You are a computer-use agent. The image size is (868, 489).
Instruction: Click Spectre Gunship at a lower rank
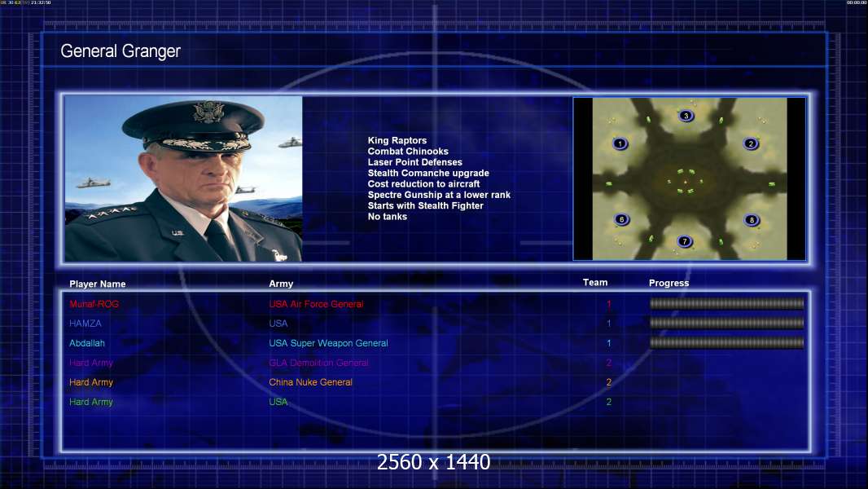pyautogui.click(x=439, y=195)
